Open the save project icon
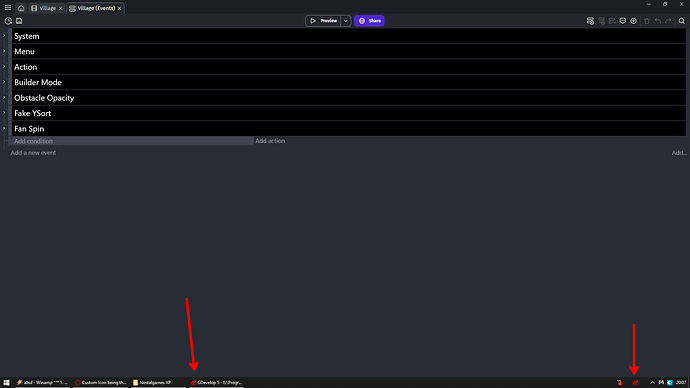 (19, 21)
